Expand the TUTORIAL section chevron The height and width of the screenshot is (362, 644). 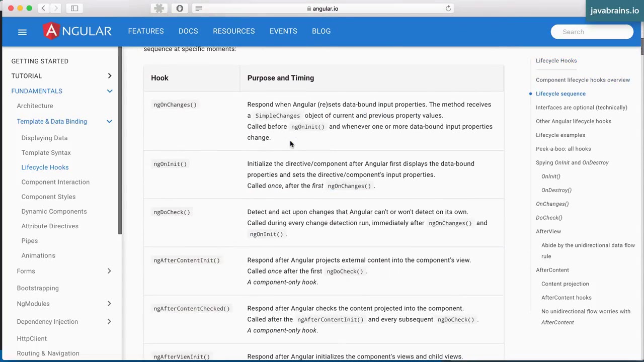109,76
